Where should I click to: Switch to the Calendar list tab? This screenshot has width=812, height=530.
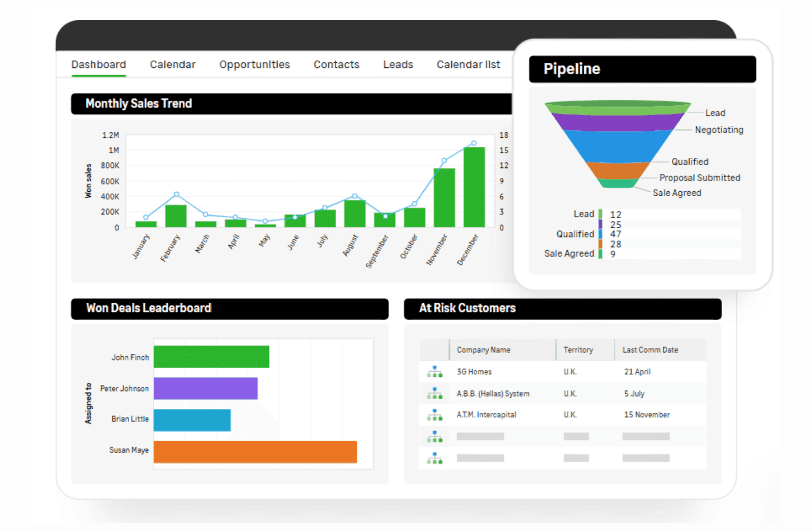pos(468,64)
